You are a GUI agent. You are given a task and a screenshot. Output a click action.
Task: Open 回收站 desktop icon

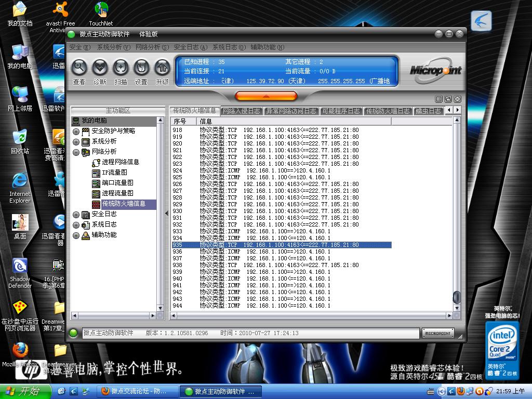(x=20, y=141)
